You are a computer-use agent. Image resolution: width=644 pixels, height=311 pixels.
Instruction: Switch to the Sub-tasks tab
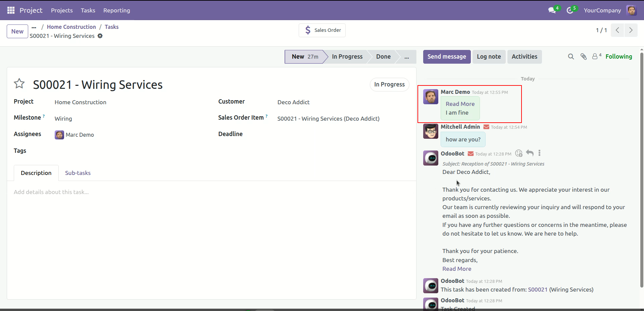[x=78, y=173]
